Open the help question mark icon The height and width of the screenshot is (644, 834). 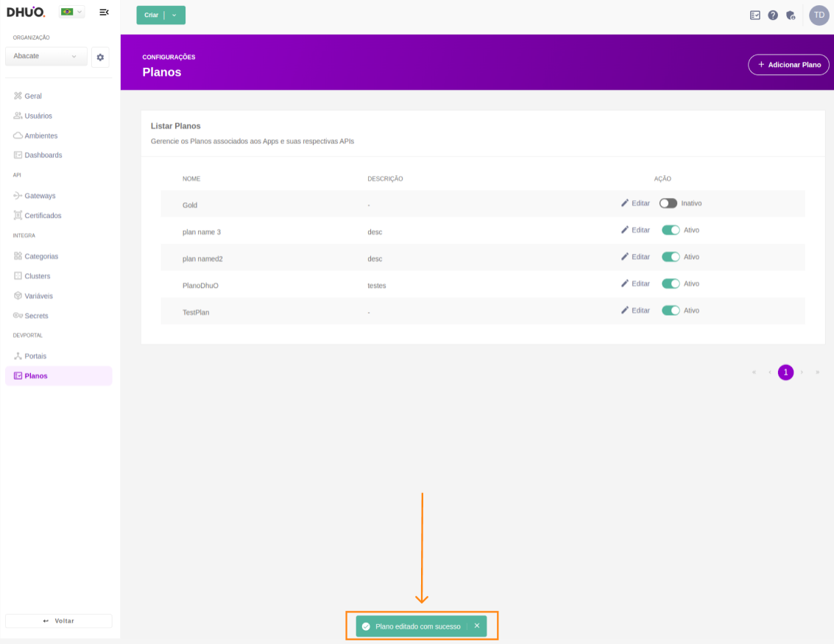click(x=773, y=15)
